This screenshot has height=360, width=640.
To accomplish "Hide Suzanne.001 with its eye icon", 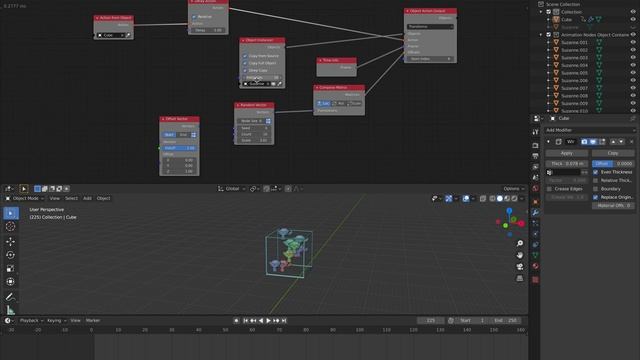I will pyautogui.click(x=633, y=42).
